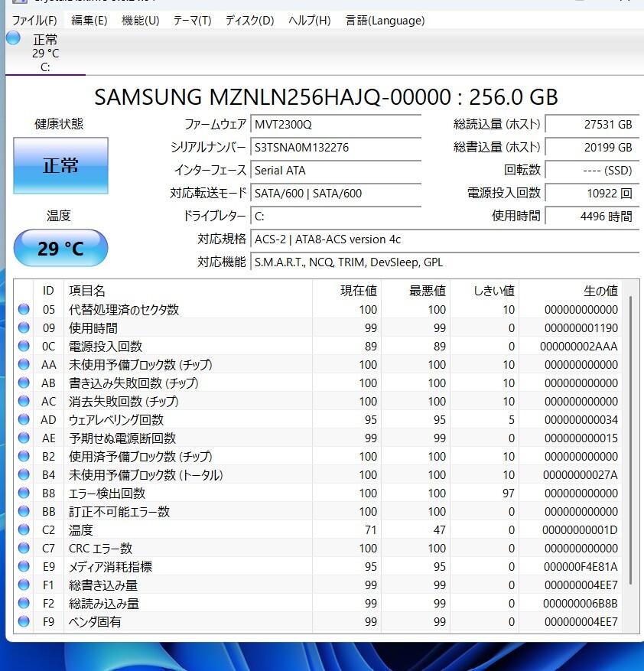Click the status orb for ID BB
The width and height of the screenshot is (644, 671).
tap(24, 511)
